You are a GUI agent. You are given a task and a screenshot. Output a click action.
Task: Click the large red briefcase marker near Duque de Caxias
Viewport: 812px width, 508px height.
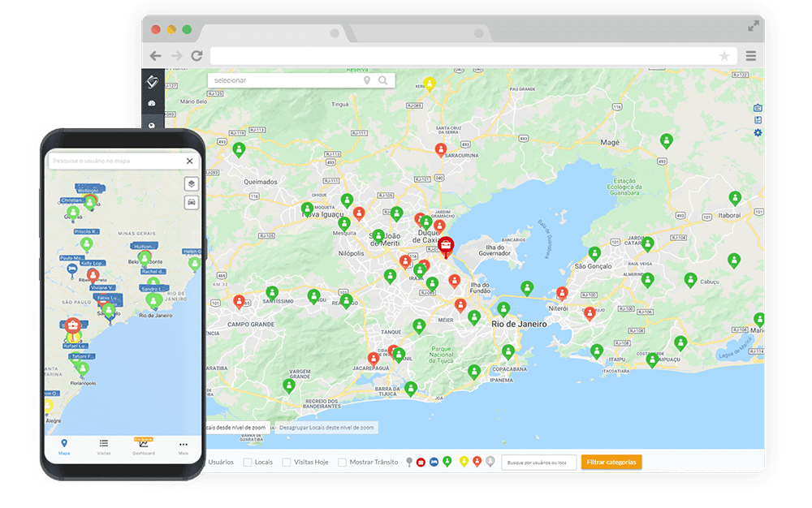(446, 247)
